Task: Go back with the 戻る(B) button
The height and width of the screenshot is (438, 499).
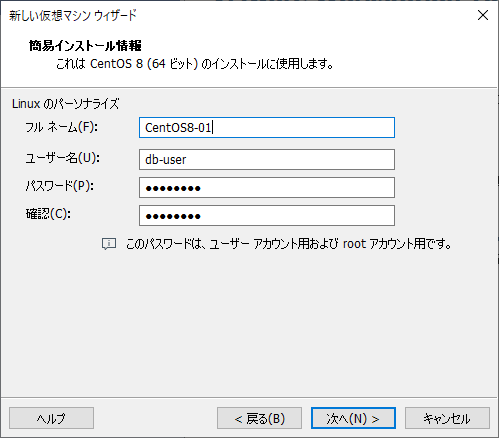Action: coord(259,418)
